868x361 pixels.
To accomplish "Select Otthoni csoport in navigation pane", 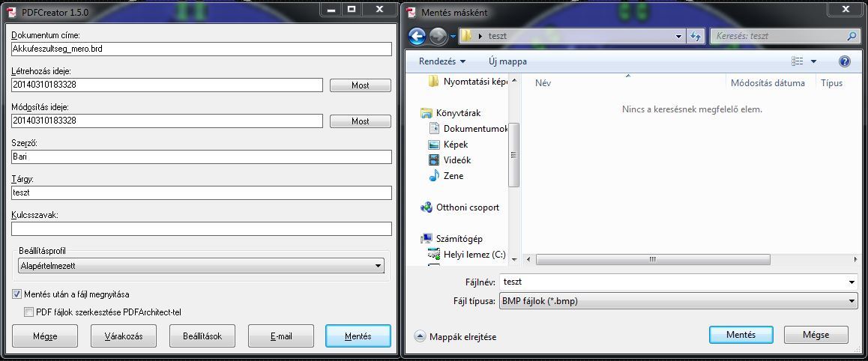I will pyautogui.click(x=460, y=207).
